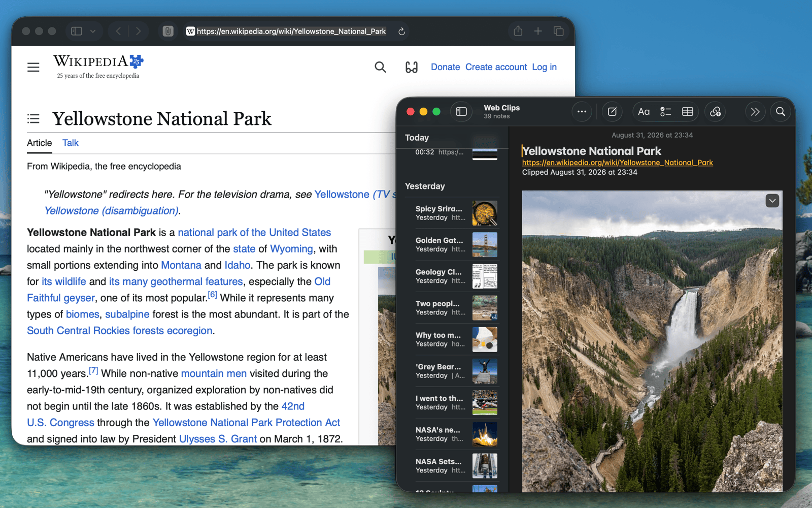The height and width of the screenshot is (508, 812).
Task: Click the Donate link
Action: (x=445, y=67)
